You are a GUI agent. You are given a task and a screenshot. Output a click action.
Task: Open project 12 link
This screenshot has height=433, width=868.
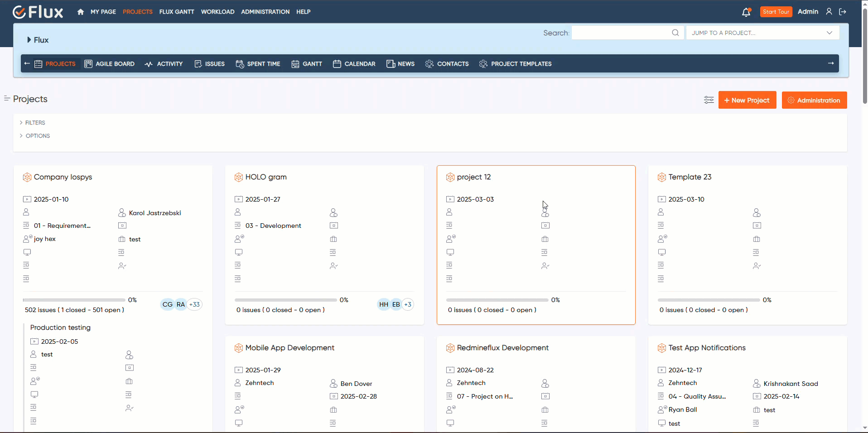pos(474,177)
